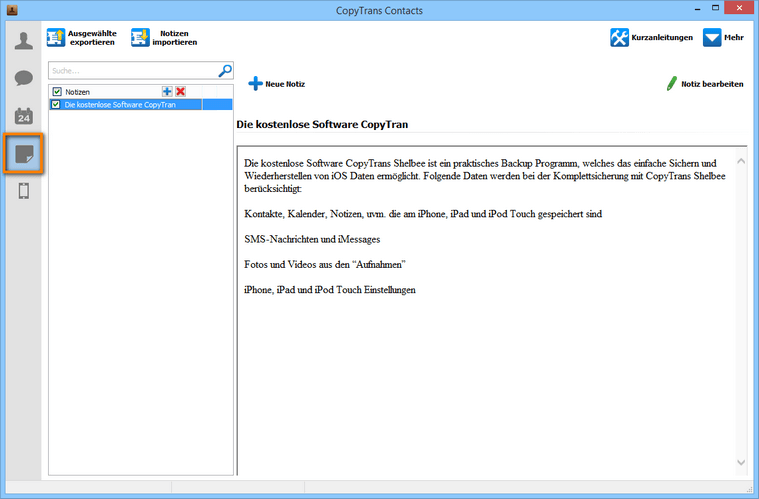Click the line 'iPhone, iPad und iPod Touch Einstellungen'

click(x=330, y=290)
